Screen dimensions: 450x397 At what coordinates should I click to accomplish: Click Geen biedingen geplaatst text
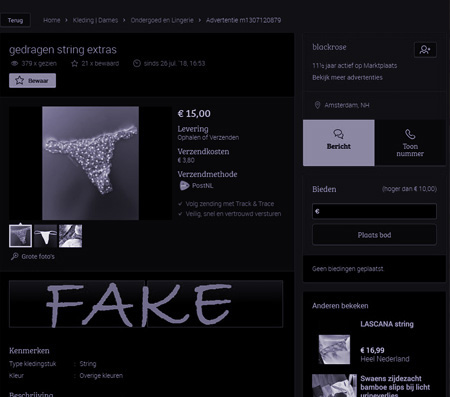[347, 269]
